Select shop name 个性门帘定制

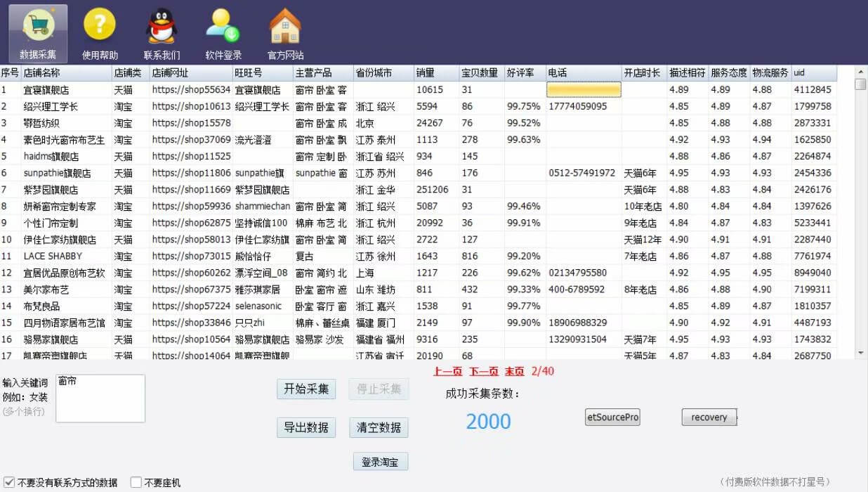51,223
